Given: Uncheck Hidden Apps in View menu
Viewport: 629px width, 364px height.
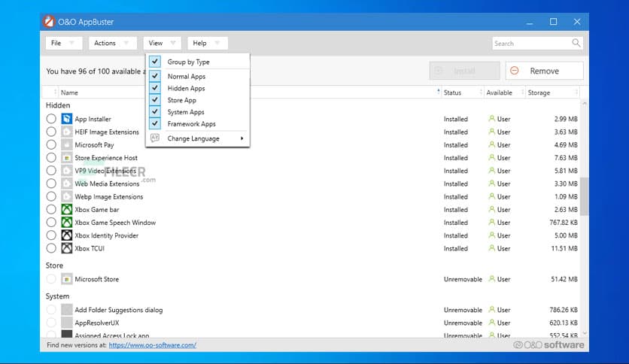Looking at the screenshot, I should 155,88.
